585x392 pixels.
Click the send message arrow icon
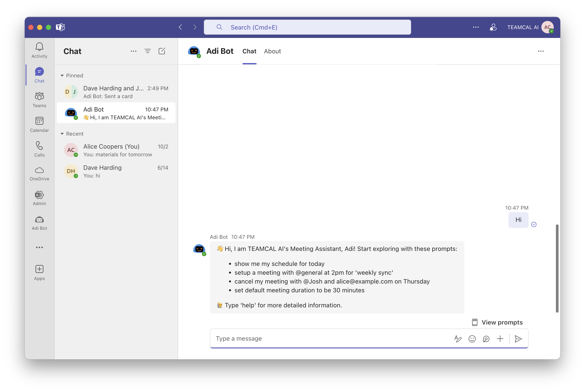518,339
